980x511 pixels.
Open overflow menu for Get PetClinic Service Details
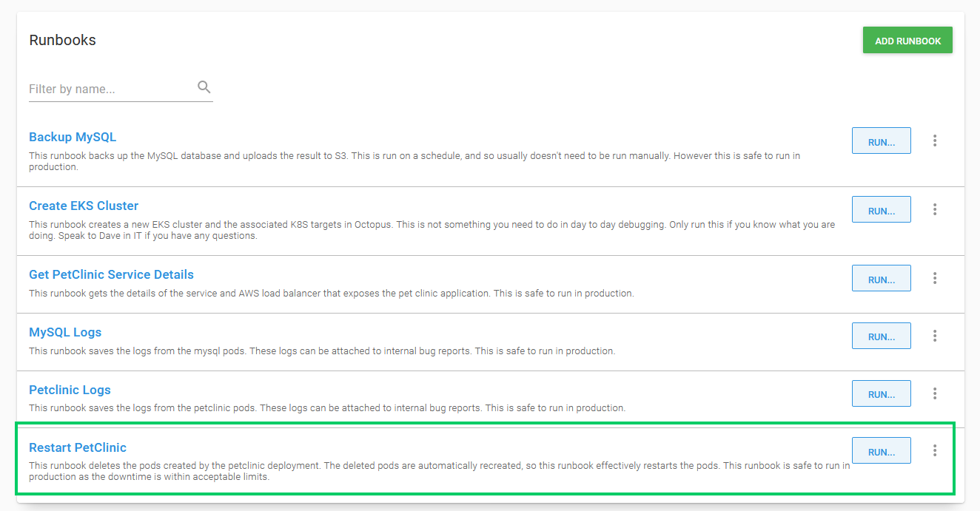pos(935,278)
